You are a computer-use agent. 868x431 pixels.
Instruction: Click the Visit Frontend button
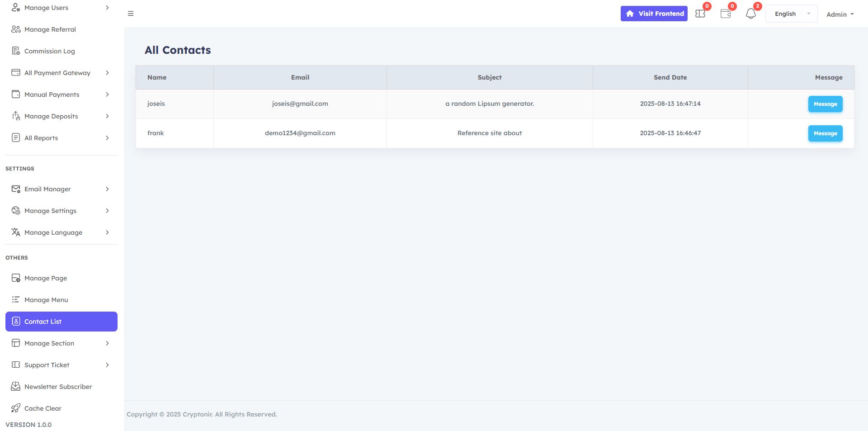(654, 14)
